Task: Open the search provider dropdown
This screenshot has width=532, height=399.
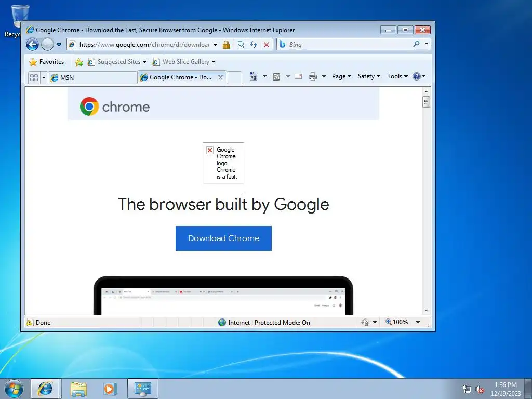Action: [x=427, y=44]
